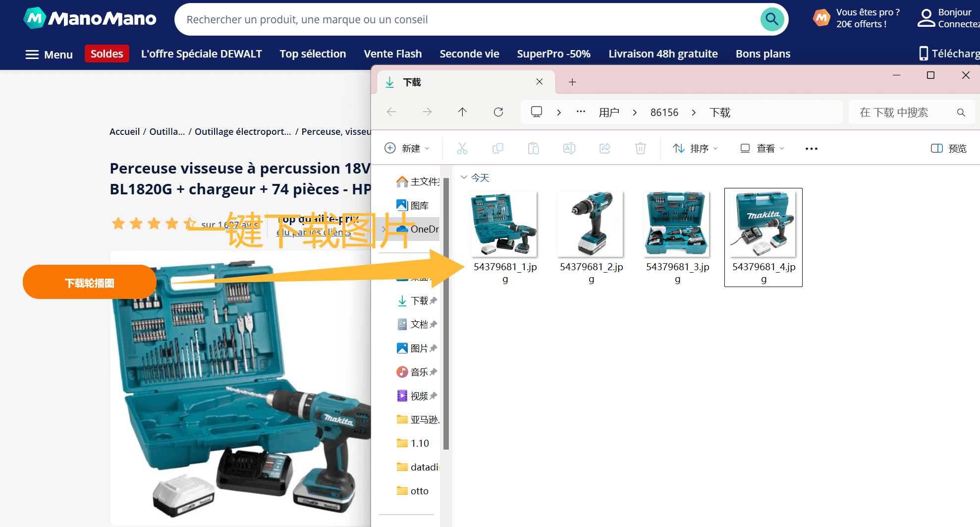Open Bons plans nav item
This screenshot has width=980, height=527.
tap(763, 54)
